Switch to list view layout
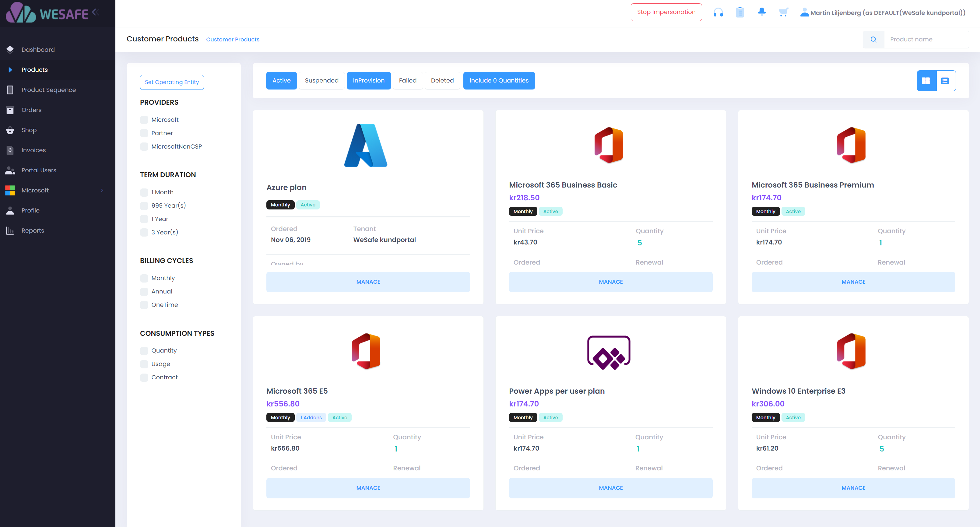This screenshot has width=980, height=527. pos(945,81)
